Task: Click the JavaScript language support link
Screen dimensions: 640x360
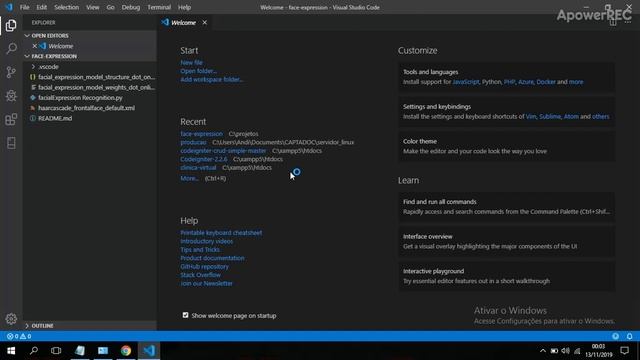Action: coord(466,82)
